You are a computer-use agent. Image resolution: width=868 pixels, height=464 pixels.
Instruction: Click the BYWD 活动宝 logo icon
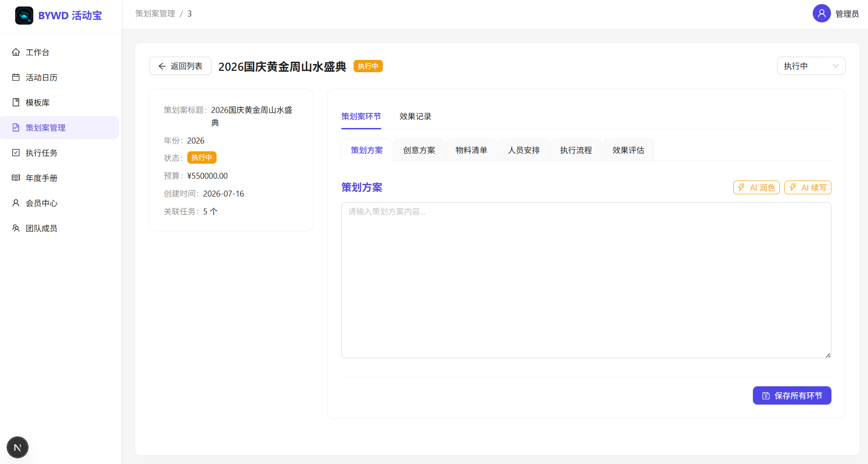(24, 16)
